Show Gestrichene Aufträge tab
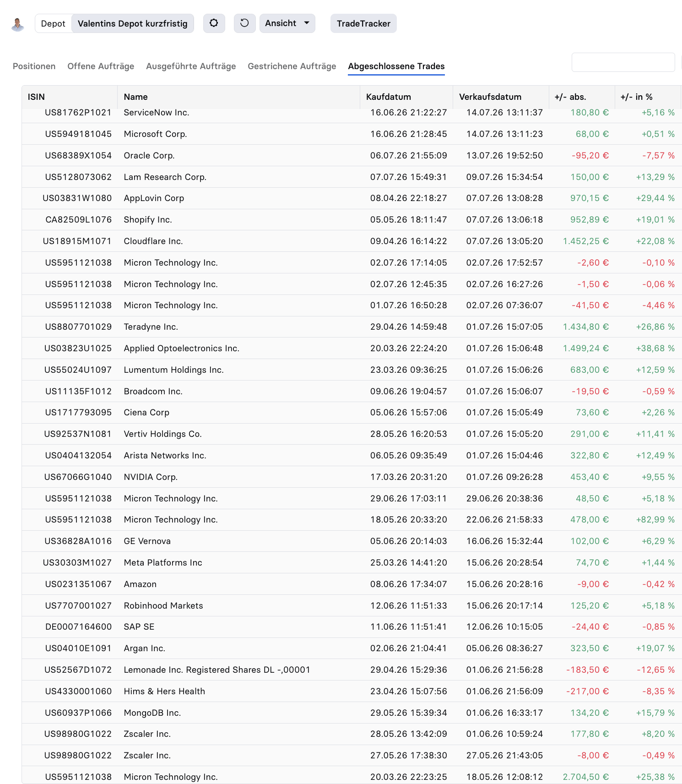Image resolution: width=682 pixels, height=784 pixels. click(x=292, y=66)
